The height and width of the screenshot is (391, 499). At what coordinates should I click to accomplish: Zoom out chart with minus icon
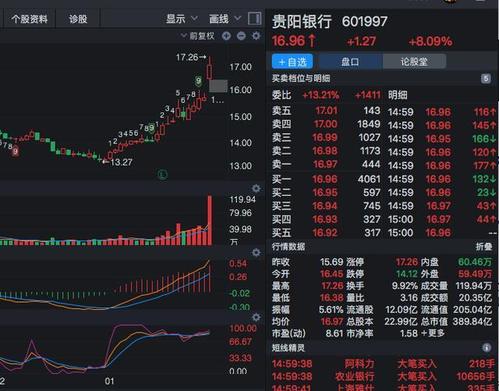241,36
